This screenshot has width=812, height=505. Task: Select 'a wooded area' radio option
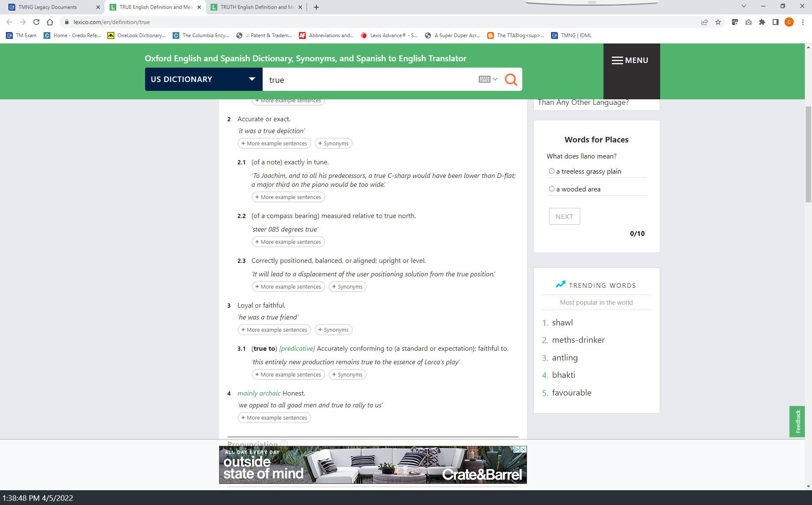[551, 189]
